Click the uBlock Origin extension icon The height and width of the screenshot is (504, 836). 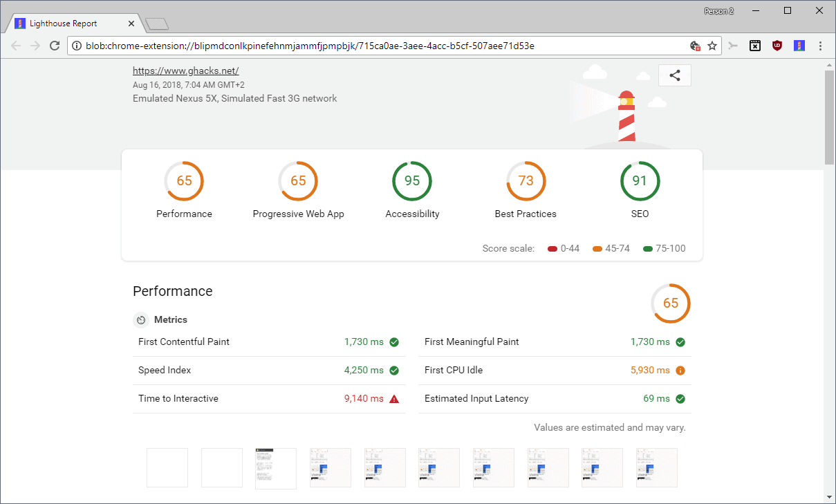pyautogui.click(x=777, y=45)
